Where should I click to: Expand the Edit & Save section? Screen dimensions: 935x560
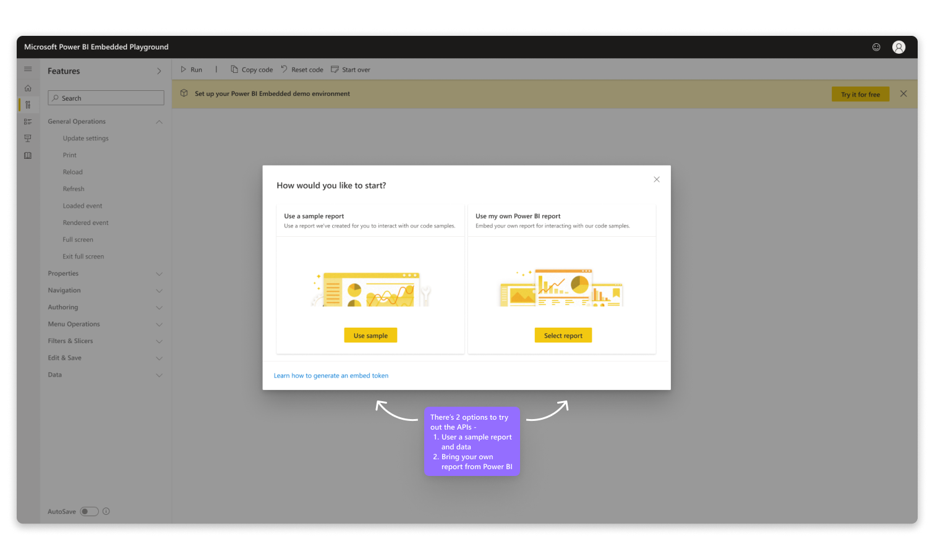tap(159, 358)
